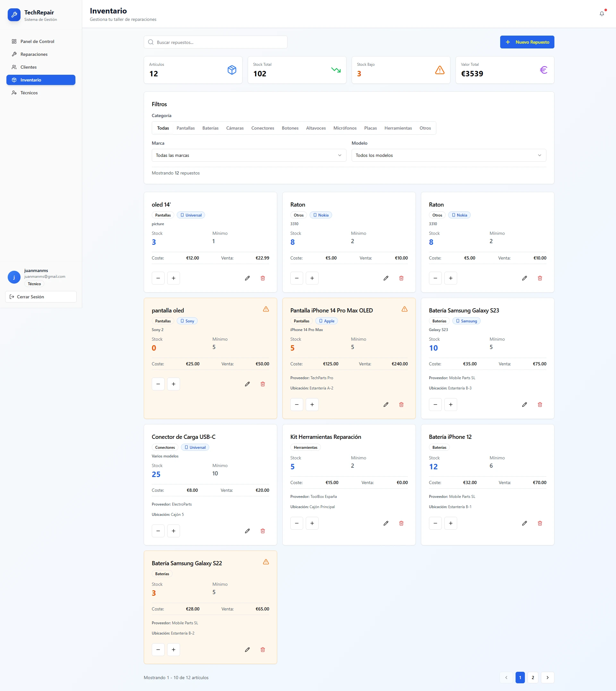Open the Marca dropdown
This screenshot has width=616, height=691.
(249, 155)
